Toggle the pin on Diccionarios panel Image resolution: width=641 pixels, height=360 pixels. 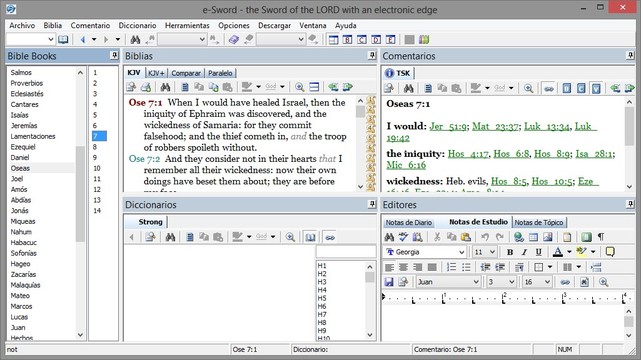coord(372,204)
